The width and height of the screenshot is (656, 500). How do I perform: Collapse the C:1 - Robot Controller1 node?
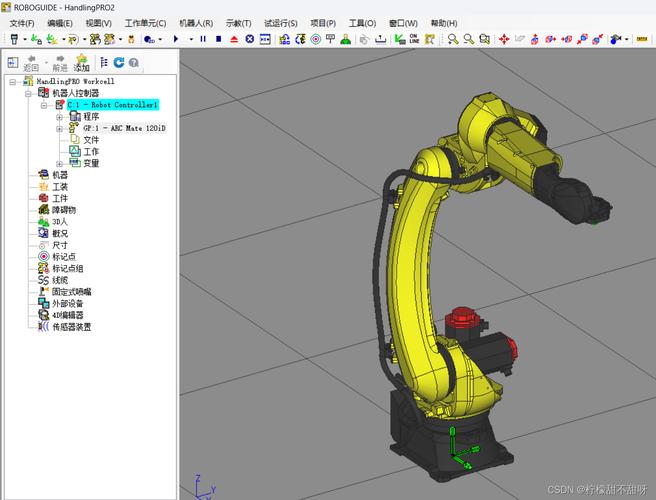coord(44,105)
